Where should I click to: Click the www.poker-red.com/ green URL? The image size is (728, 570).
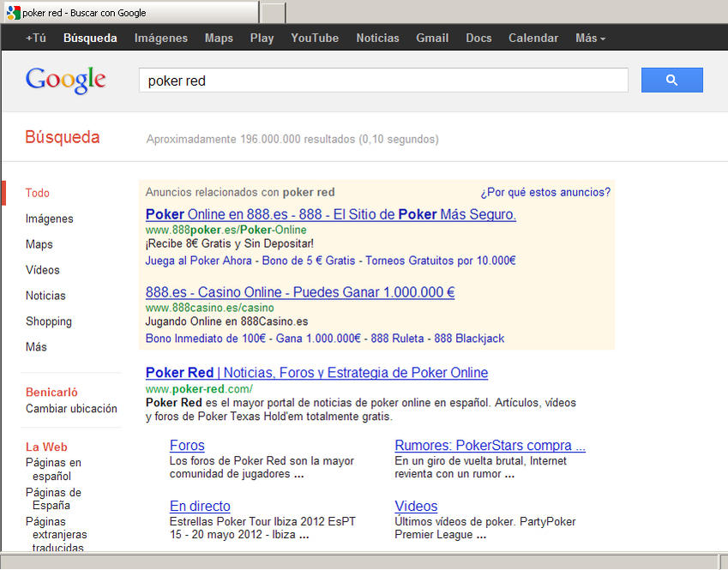coord(199,389)
